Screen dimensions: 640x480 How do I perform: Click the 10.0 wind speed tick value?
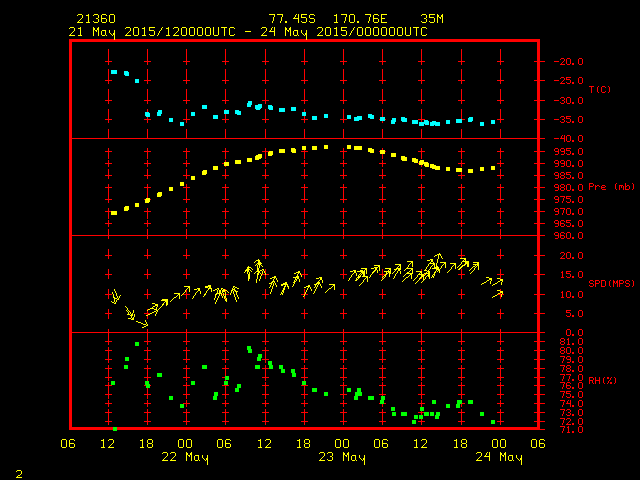[571, 294]
